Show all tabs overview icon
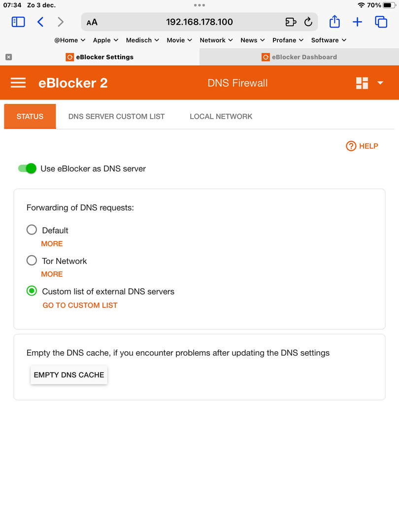The height and width of the screenshot is (532, 399). click(381, 22)
